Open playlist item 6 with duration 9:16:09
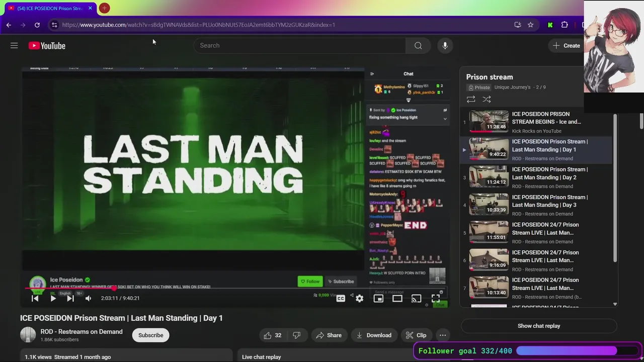This screenshot has width=644, height=362. coord(537,260)
